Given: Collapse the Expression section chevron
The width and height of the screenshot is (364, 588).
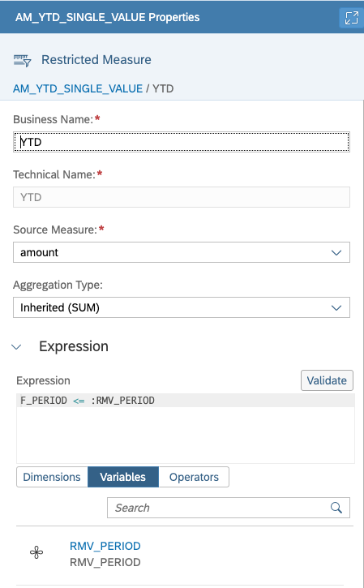Looking at the screenshot, I should [x=16, y=347].
